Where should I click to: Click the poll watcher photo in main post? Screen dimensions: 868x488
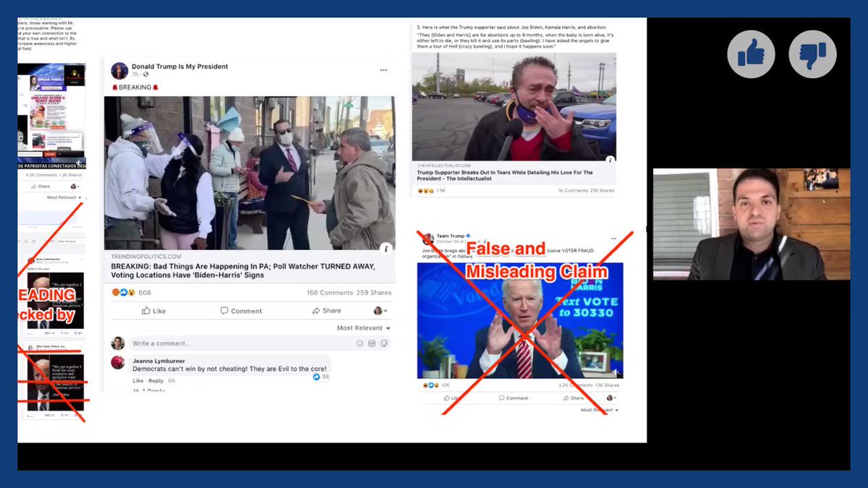pos(250,174)
